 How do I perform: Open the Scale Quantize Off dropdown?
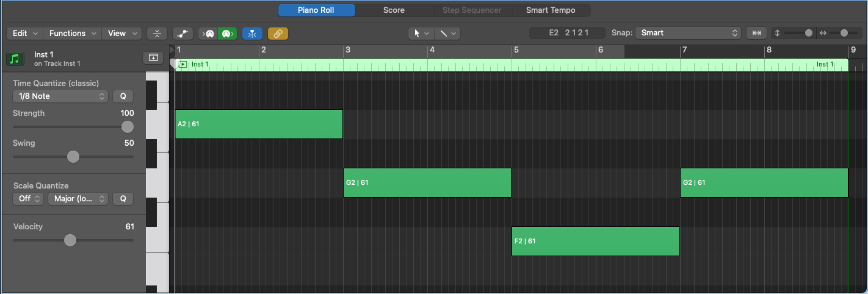[29, 199]
